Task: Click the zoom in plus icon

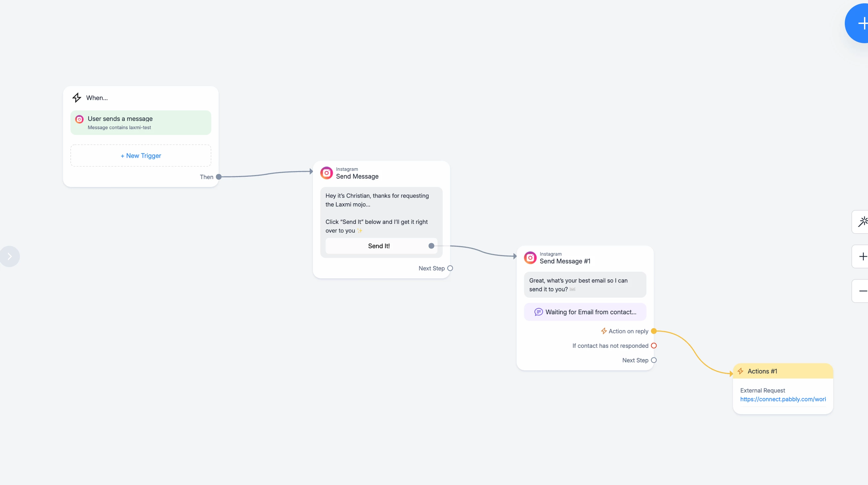Action: click(x=862, y=257)
